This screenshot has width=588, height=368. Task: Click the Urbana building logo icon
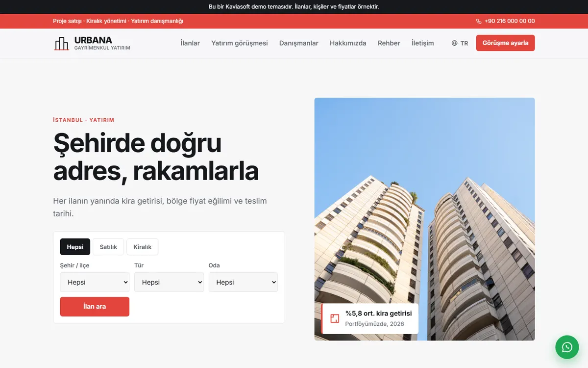click(x=61, y=43)
